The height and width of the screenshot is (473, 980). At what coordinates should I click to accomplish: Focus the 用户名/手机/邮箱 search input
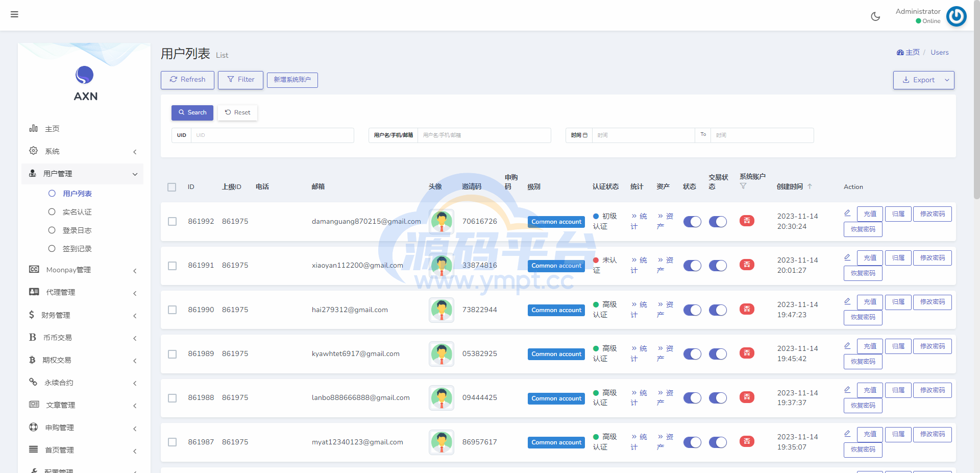pos(484,135)
